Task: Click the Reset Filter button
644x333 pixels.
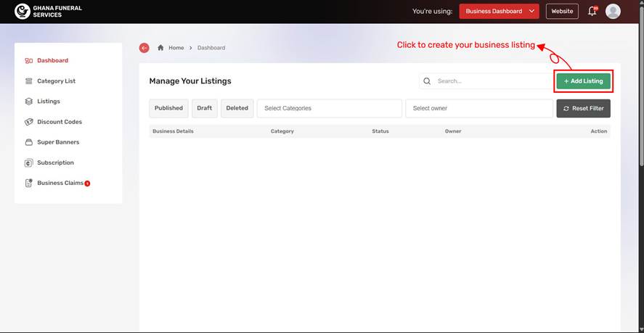Action: (583, 108)
